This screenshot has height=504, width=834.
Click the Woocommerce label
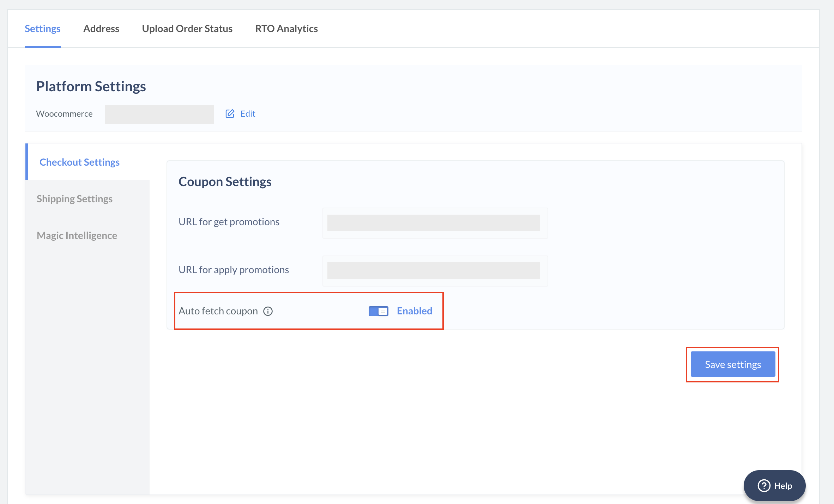tap(64, 114)
